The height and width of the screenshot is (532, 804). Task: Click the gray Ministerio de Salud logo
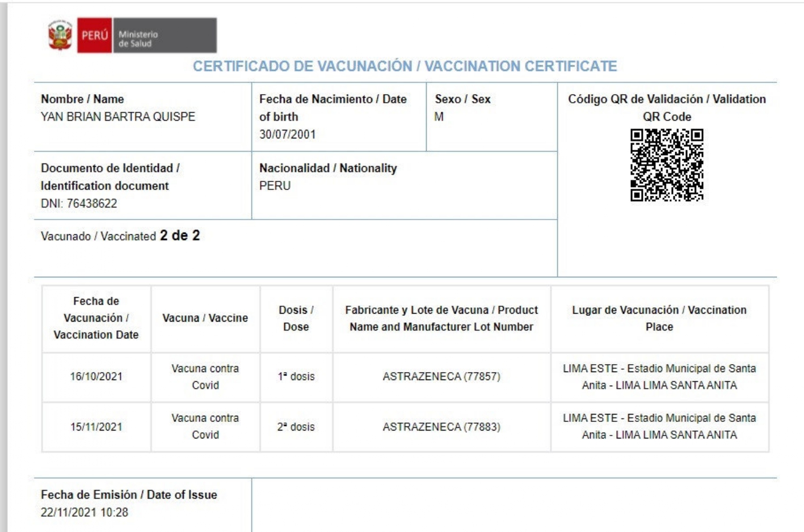coord(165,35)
